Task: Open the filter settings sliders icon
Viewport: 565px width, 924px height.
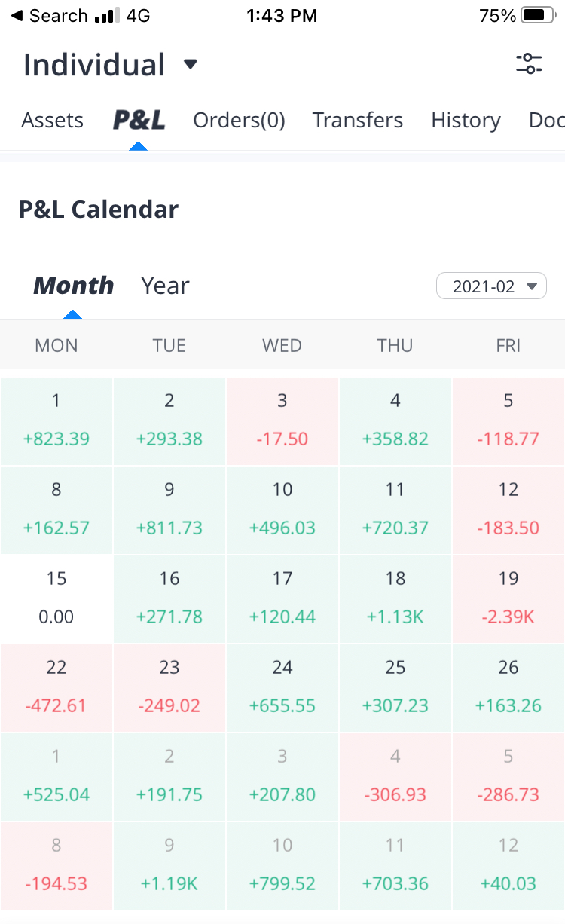Action: pyautogui.click(x=529, y=64)
